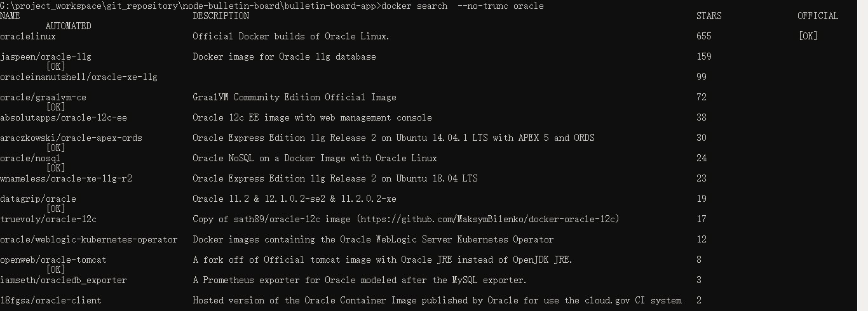The image size is (868, 311).
Task: Click the oracleinanutshell/oracle-xe-11g entry
Action: coord(79,77)
